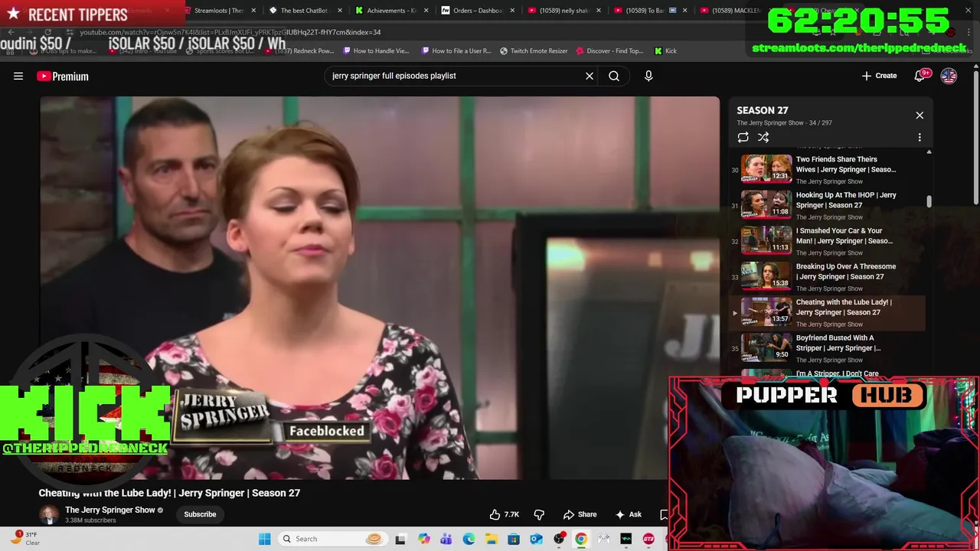
Task: Open Redneck Pow... bookmark
Action: click(300, 51)
